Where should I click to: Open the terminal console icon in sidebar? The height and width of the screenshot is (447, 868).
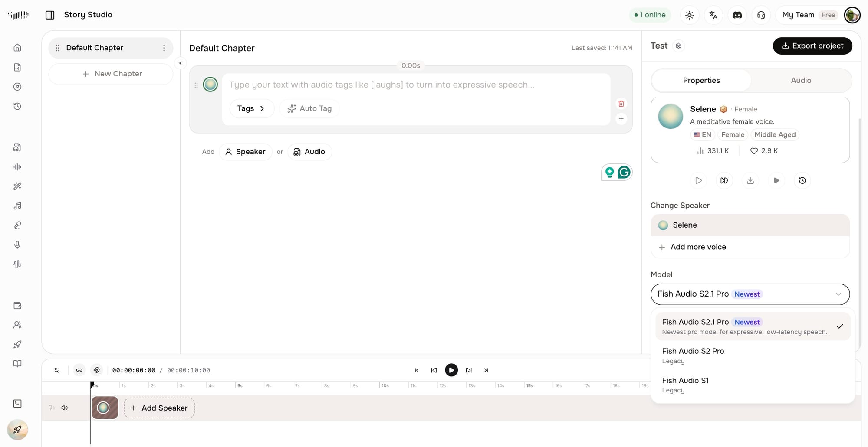coord(17,404)
